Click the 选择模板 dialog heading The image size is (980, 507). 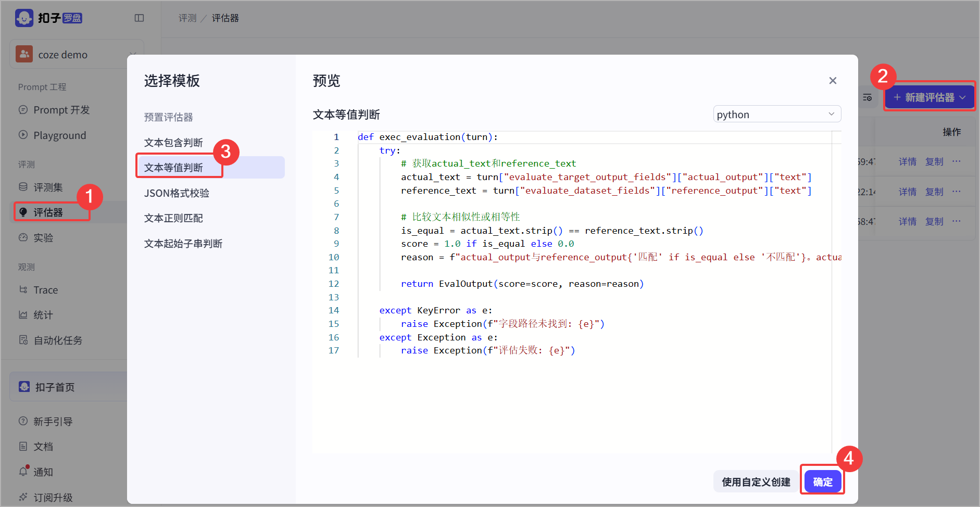click(172, 81)
